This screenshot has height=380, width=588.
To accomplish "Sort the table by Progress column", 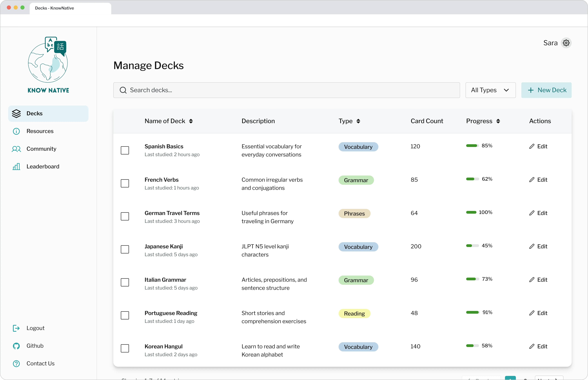I will point(498,121).
